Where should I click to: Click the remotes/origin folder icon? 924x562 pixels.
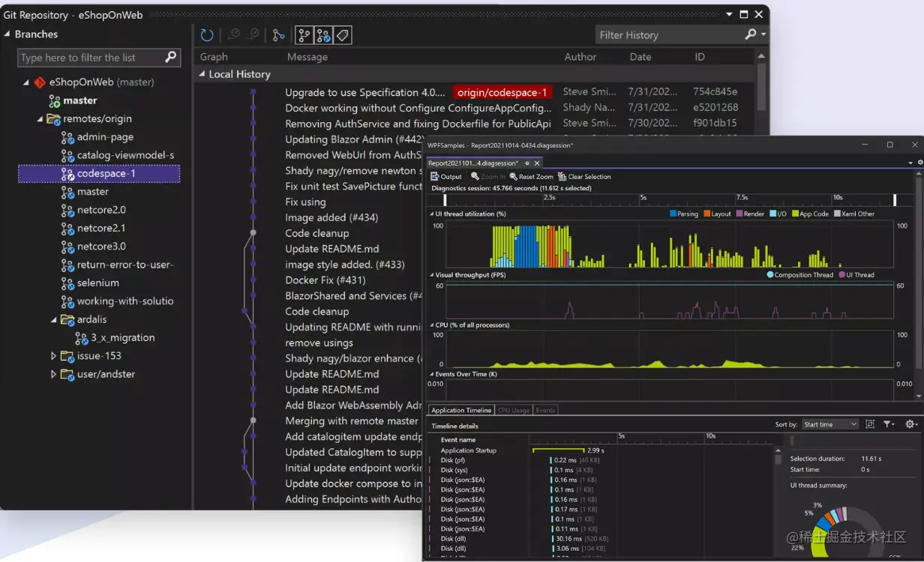[54, 119]
